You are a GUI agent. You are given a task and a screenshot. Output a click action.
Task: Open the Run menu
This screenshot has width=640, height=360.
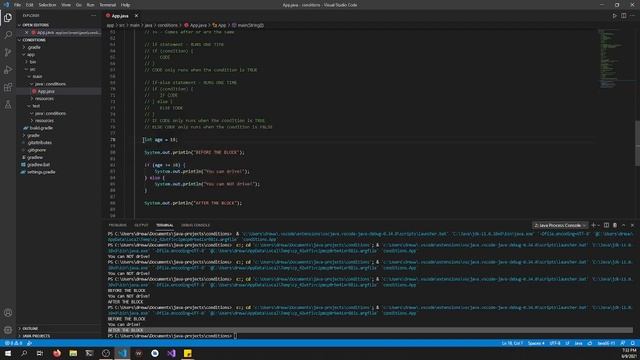click(x=90, y=5)
